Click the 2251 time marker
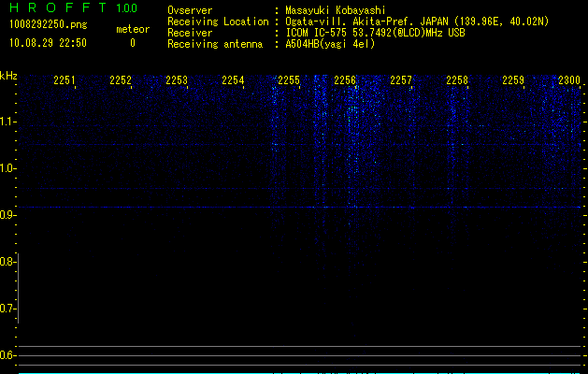The height and width of the screenshot is (374, 588). point(65,80)
